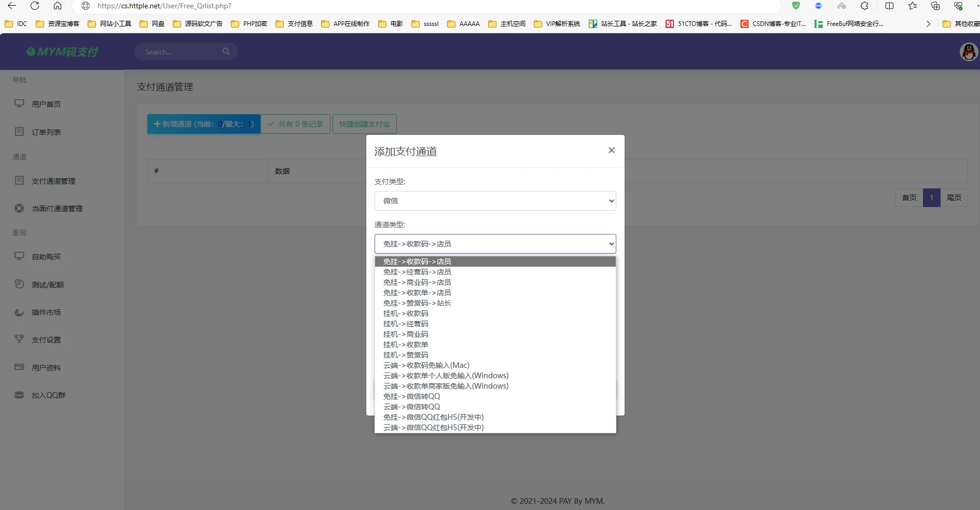Expand the 支付类型 dropdown showing 微信
Viewport: 980px width, 510px height.
tap(495, 201)
